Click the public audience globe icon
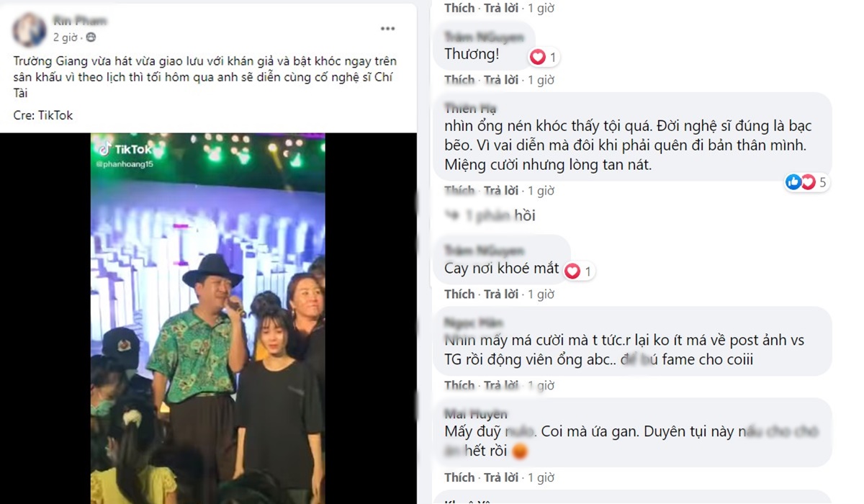The height and width of the screenshot is (504, 864). click(91, 37)
